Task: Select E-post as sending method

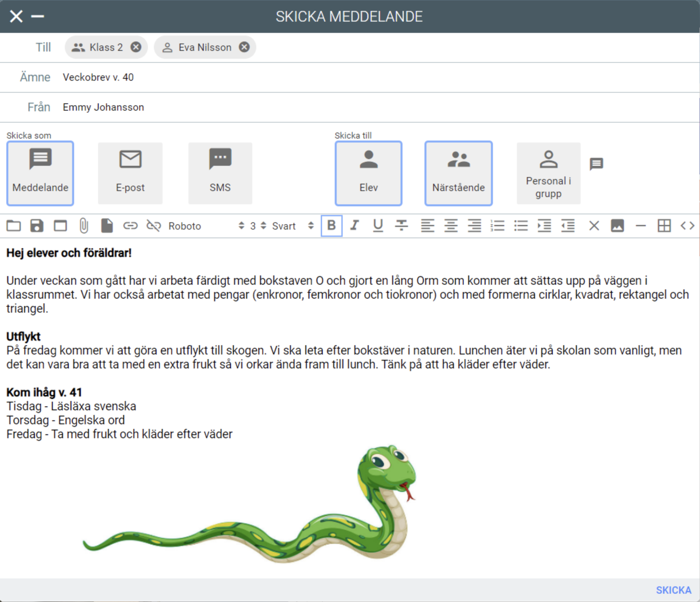Action: pos(130,173)
